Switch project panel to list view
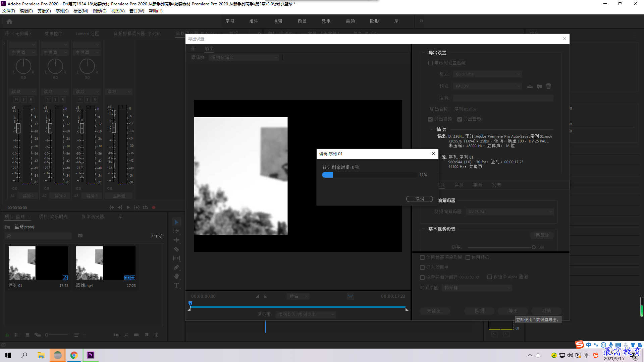This screenshot has height=362, width=644. click(17, 335)
